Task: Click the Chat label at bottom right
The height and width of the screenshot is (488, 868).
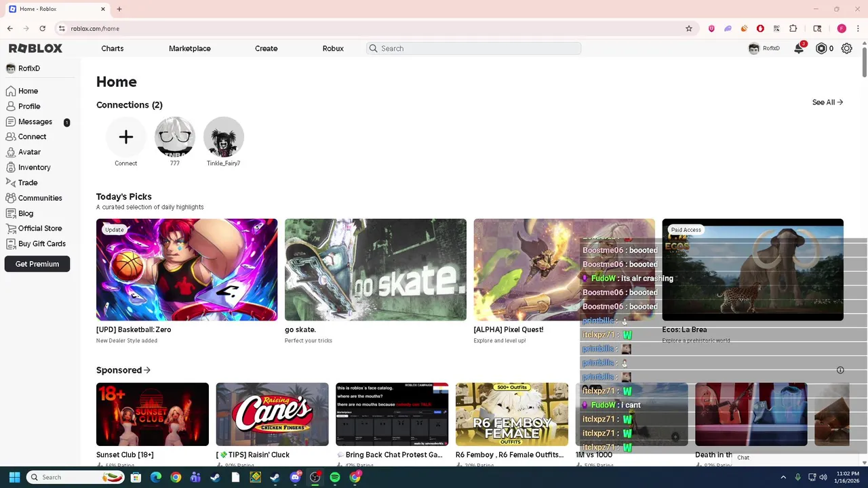Action: click(x=743, y=457)
